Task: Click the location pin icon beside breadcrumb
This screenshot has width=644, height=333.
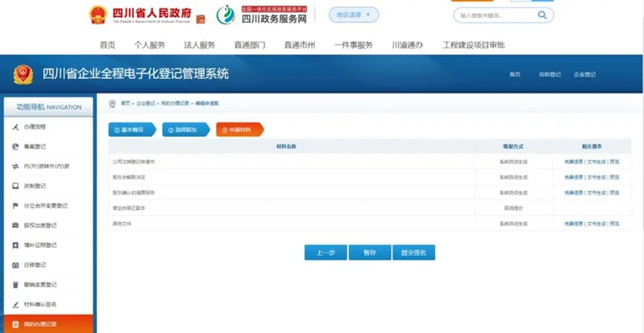Action: click(112, 104)
